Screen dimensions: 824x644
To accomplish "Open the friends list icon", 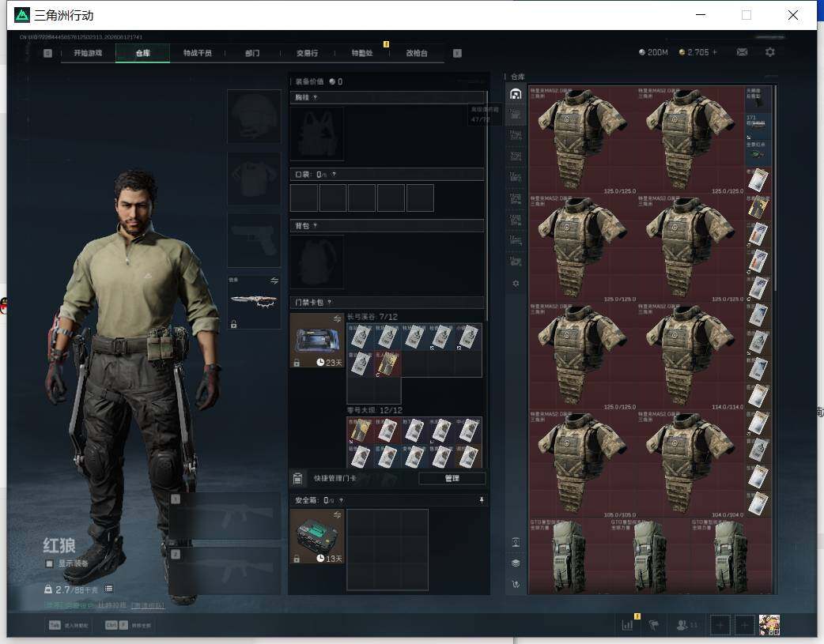I will [682, 624].
